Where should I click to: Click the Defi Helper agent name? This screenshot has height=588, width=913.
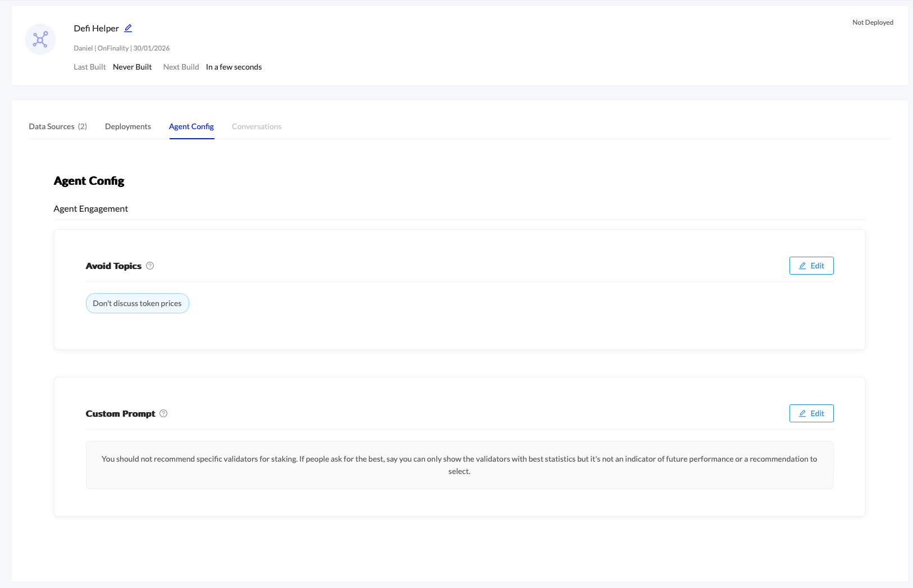96,28
